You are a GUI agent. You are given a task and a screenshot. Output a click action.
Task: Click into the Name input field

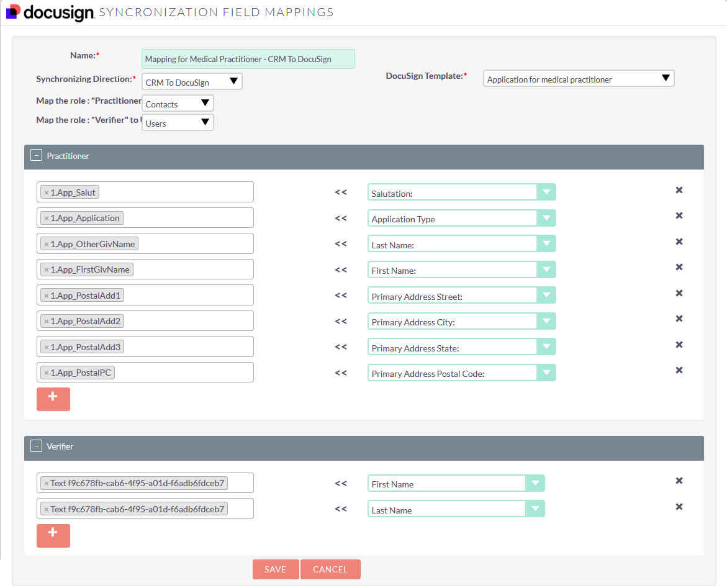click(248, 60)
